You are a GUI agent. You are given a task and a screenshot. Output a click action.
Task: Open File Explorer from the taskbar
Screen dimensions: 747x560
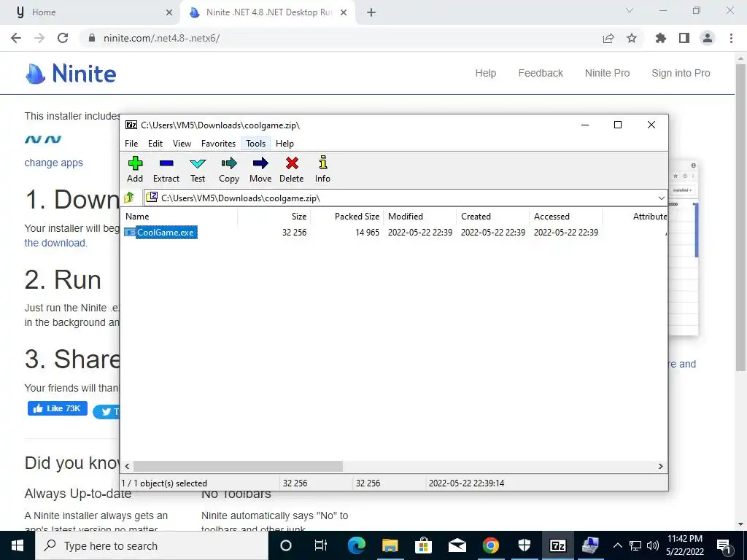(390, 545)
